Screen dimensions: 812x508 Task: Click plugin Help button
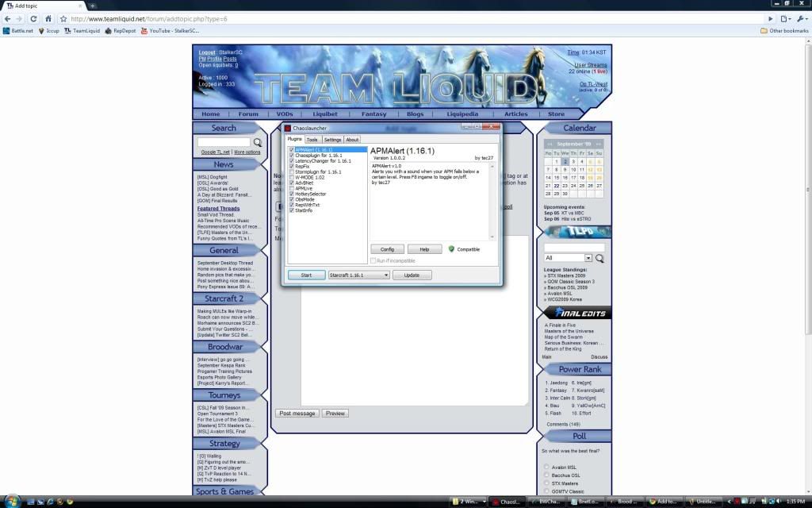(425, 249)
